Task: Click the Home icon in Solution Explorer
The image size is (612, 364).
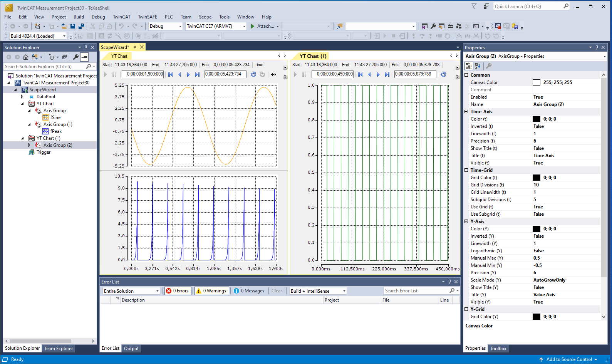Action: (x=26, y=57)
